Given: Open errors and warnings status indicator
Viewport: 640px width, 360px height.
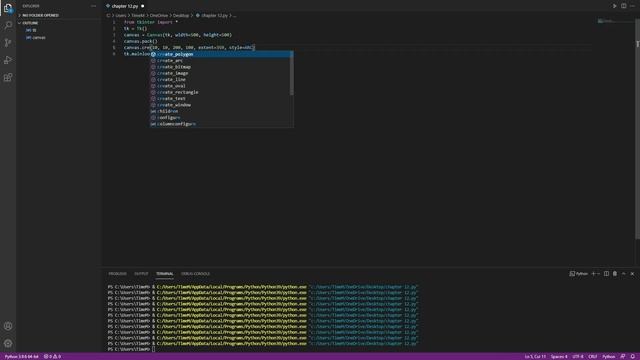Looking at the screenshot, I should coord(52,357).
